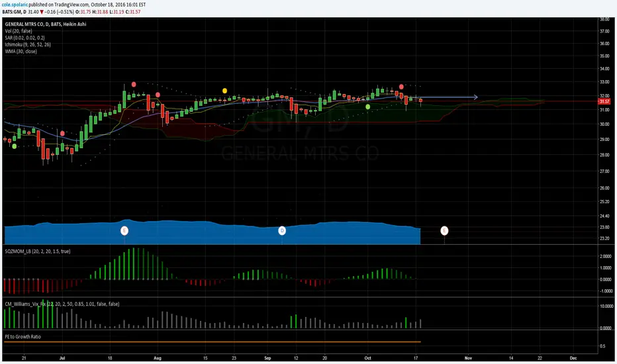Select the Ichimoku (9, 26, 52, 26) legend
617x364 pixels.
click(x=28, y=44)
